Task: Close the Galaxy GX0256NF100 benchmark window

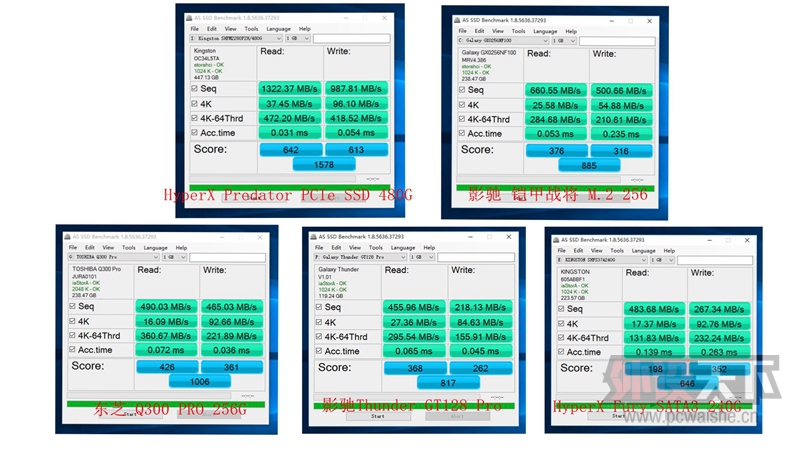Action: [x=649, y=21]
